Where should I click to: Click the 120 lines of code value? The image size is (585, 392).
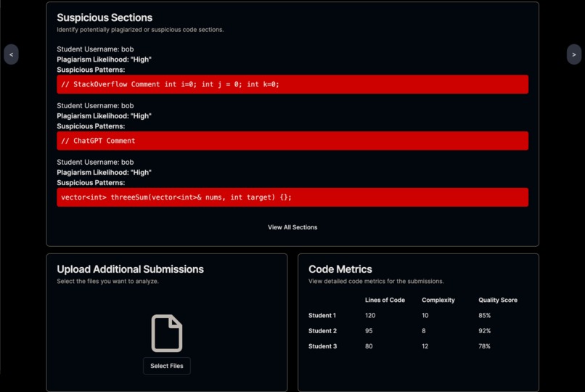(370, 316)
